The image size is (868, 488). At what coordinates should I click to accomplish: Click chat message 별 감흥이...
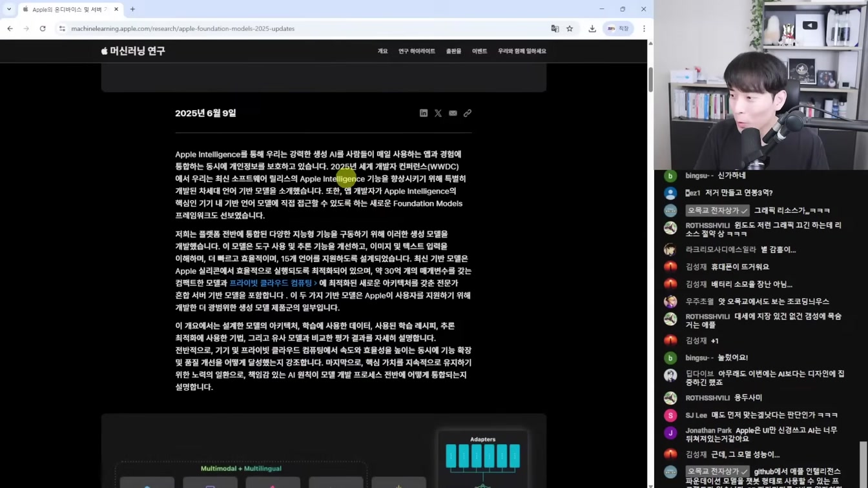pyautogui.click(x=778, y=250)
